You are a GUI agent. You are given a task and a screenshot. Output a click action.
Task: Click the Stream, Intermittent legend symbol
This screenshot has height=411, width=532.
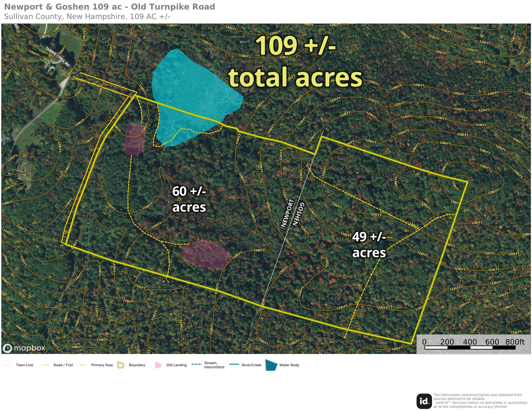pos(197,364)
